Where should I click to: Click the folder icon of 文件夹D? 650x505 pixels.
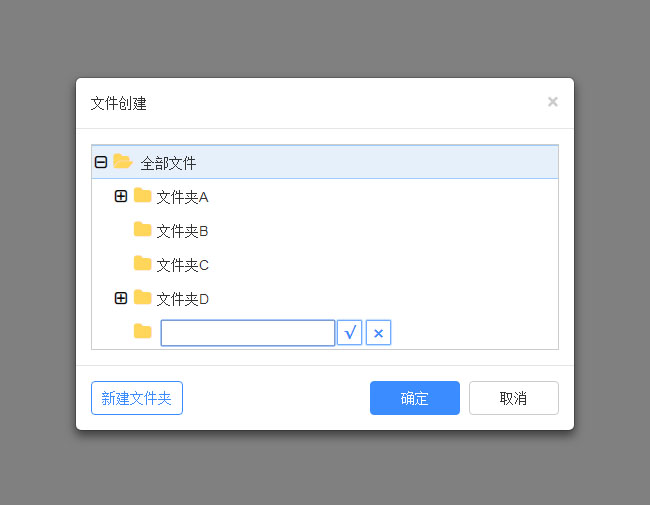[142, 298]
